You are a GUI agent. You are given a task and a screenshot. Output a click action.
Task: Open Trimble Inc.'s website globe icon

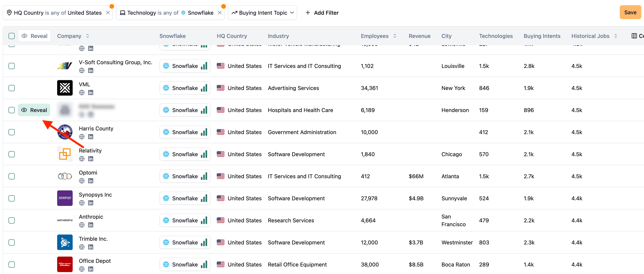82,247
